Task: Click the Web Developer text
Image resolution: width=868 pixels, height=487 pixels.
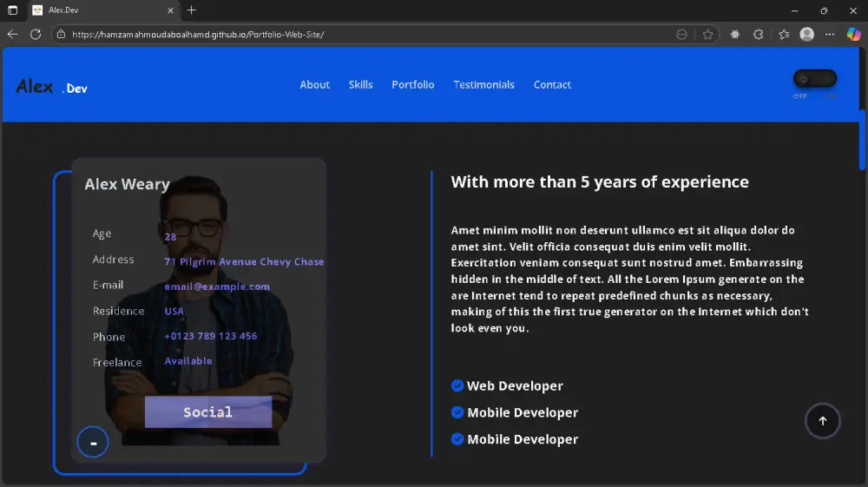Action: (515, 385)
